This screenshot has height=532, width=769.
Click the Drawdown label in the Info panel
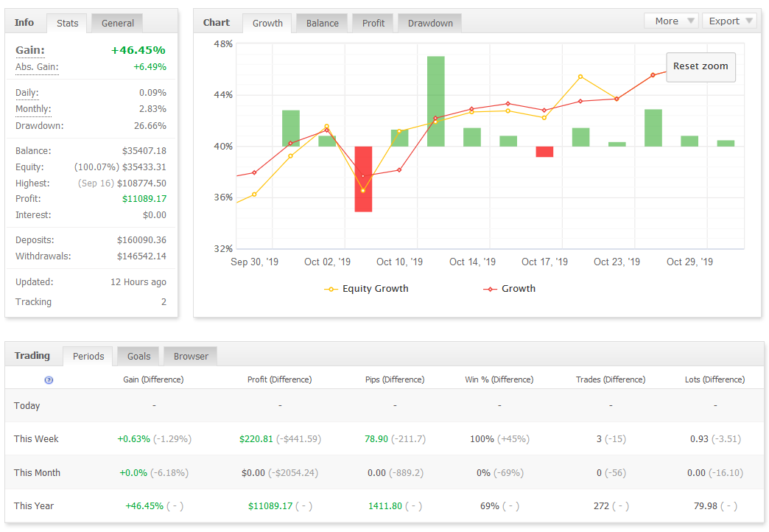click(39, 126)
